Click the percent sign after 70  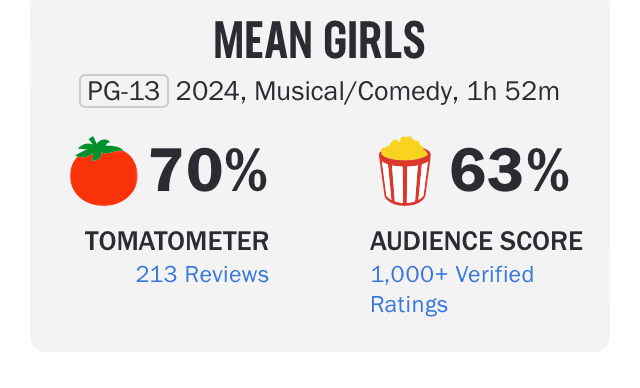(246, 171)
